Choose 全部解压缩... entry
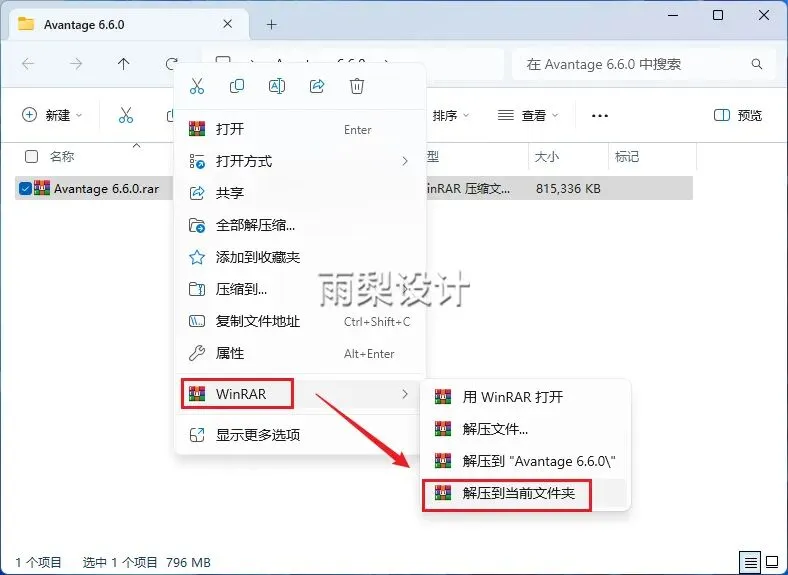 click(300, 225)
